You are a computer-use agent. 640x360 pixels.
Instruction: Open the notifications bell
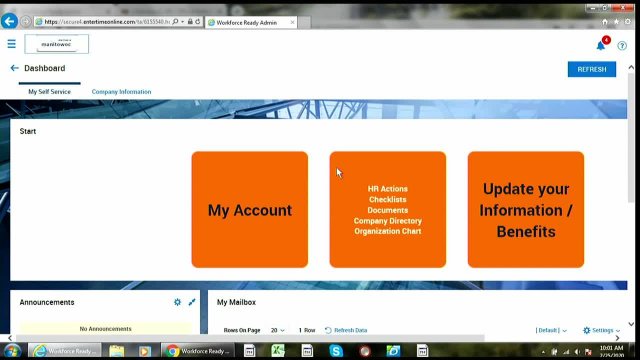tap(601, 45)
